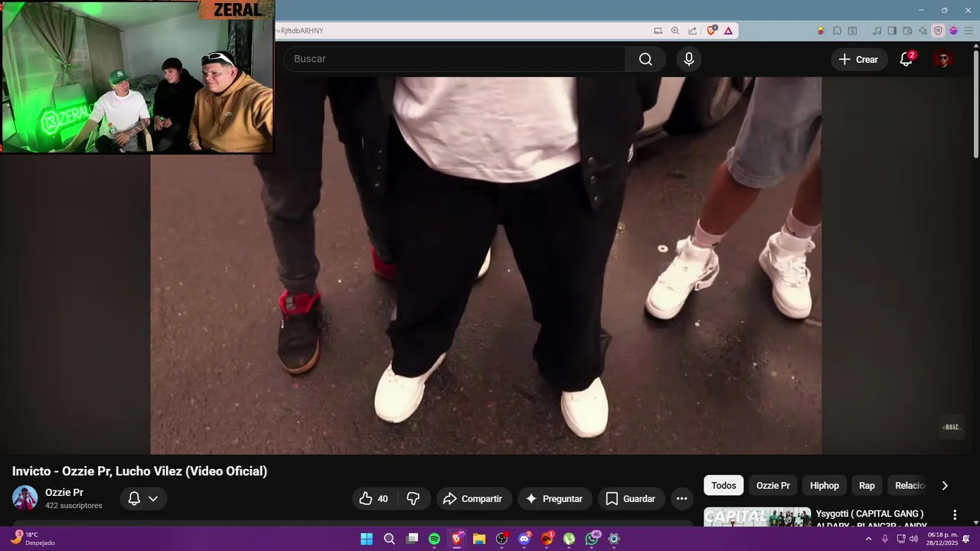The image size is (980, 551).
Task: Open the Ozzie Pr channel name link
Action: click(x=64, y=493)
